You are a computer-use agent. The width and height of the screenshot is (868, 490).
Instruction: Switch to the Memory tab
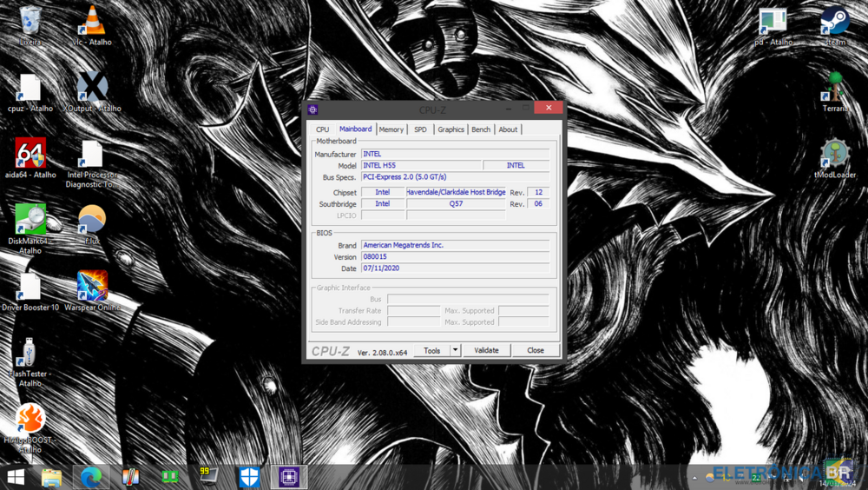(391, 129)
